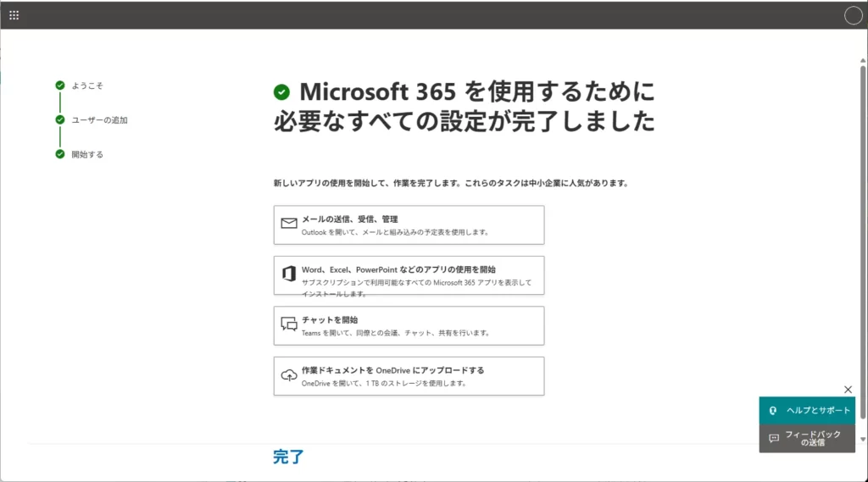Click the OneDrive cloud upload icon

point(289,375)
